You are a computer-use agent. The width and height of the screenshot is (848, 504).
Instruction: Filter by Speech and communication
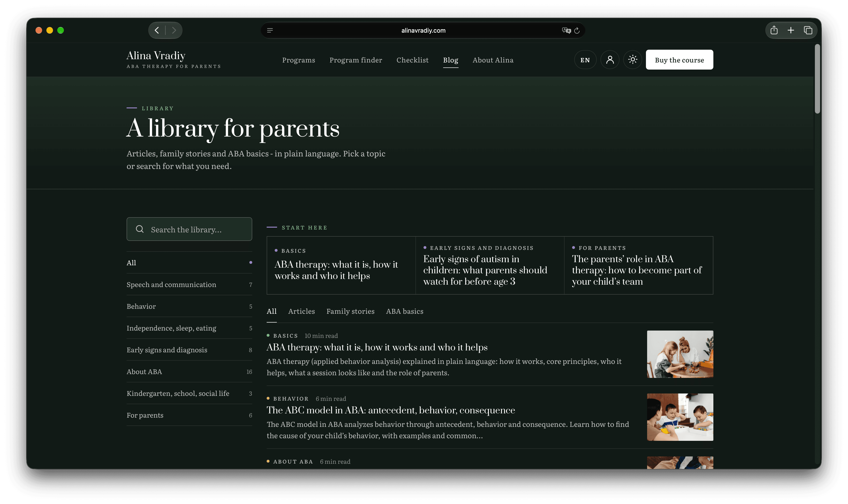pyautogui.click(x=189, y=284)
